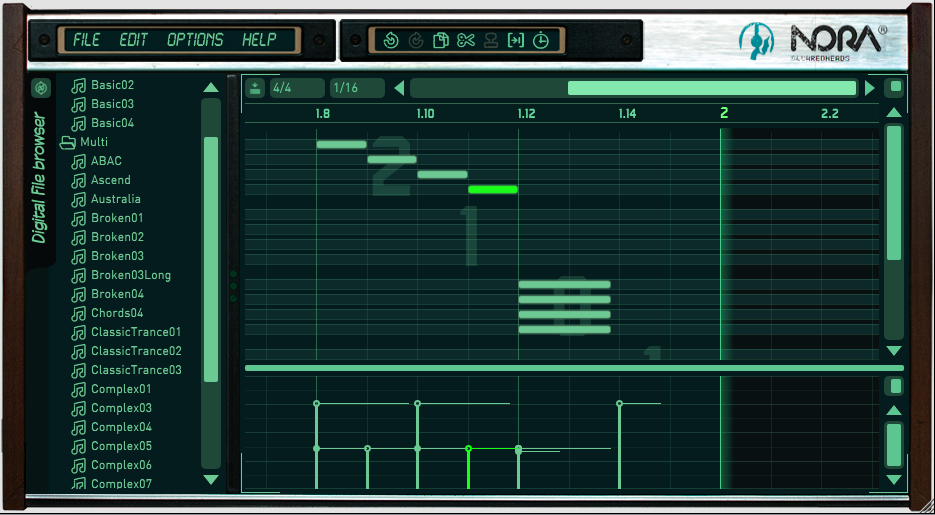Click the timeline scroll right arrow
This screenshot has height=515, width=935.
[x=869, y=88]
